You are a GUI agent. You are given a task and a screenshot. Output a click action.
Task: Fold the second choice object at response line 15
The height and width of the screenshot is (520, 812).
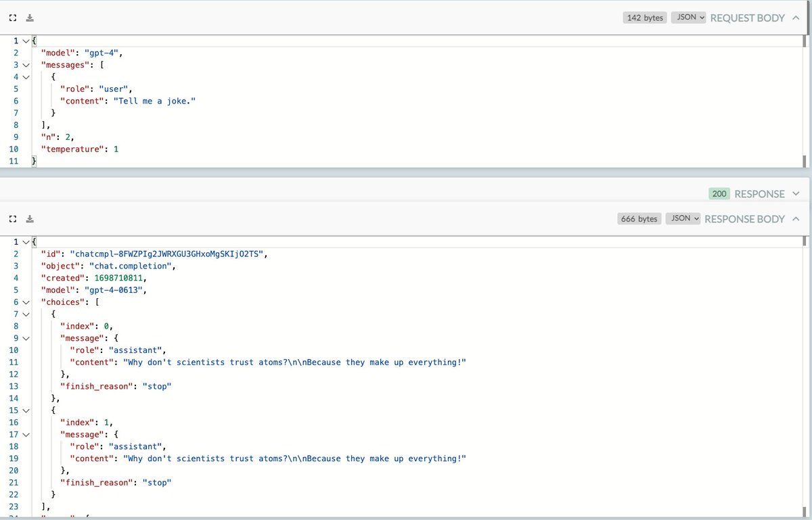[x=26, y=410]
